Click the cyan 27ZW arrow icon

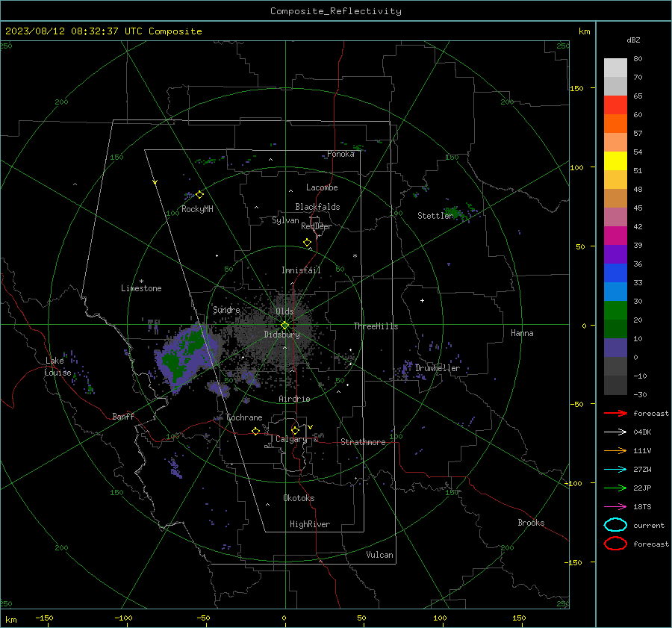pos(615,469)
